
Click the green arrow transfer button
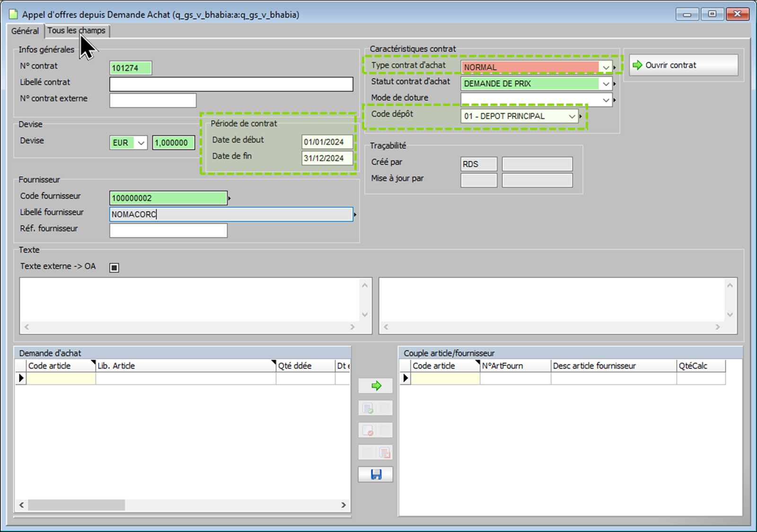pos(376,386)
